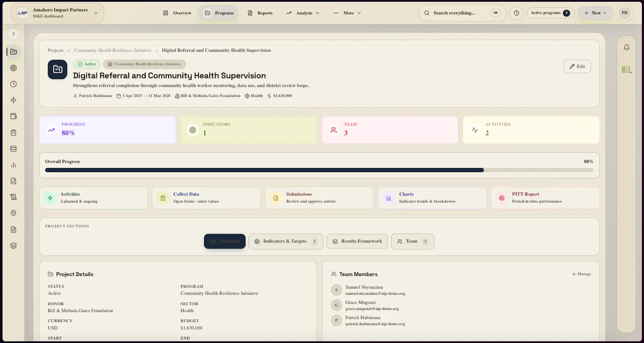Viewport: 644px width, 343px height.
Task: Open the map pin locations sidebar icon
Action: tap(13, 213)
